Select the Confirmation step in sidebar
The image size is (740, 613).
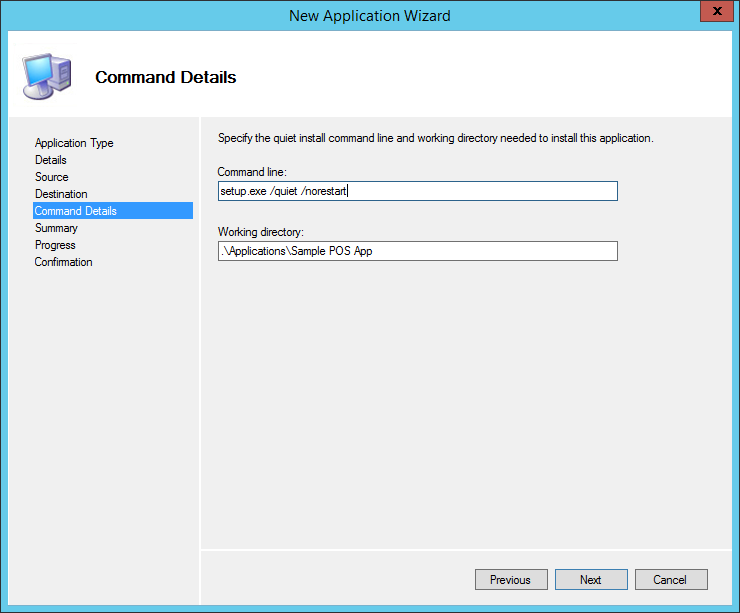[x=63, y=262]
